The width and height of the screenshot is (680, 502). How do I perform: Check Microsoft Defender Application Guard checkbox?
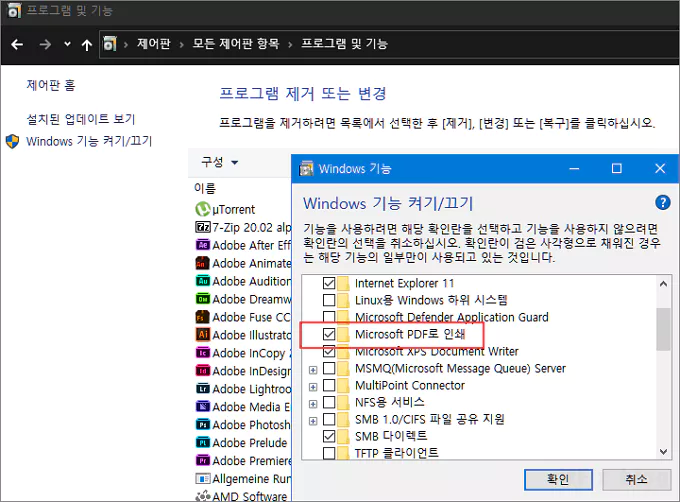(x=329, y=317)
